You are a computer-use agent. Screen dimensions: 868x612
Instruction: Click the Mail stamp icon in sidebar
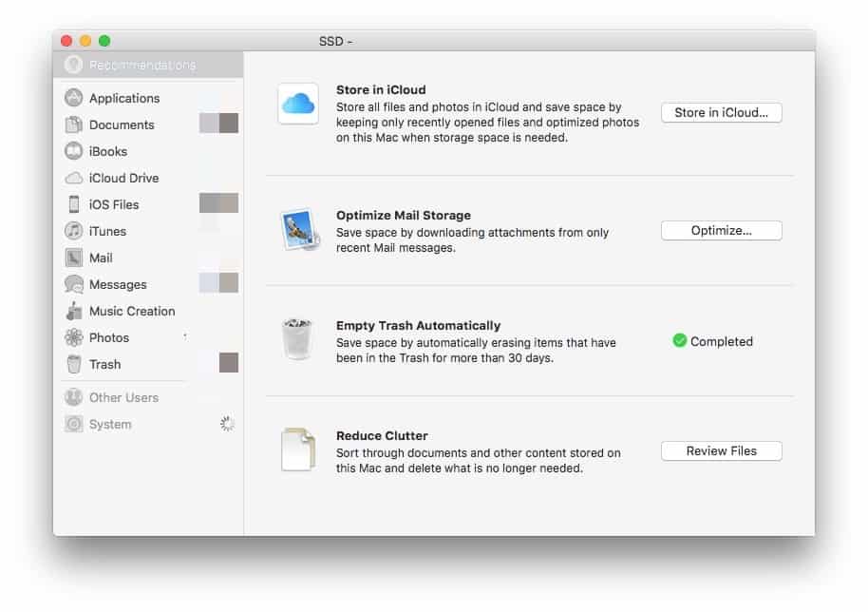[73, 258]
